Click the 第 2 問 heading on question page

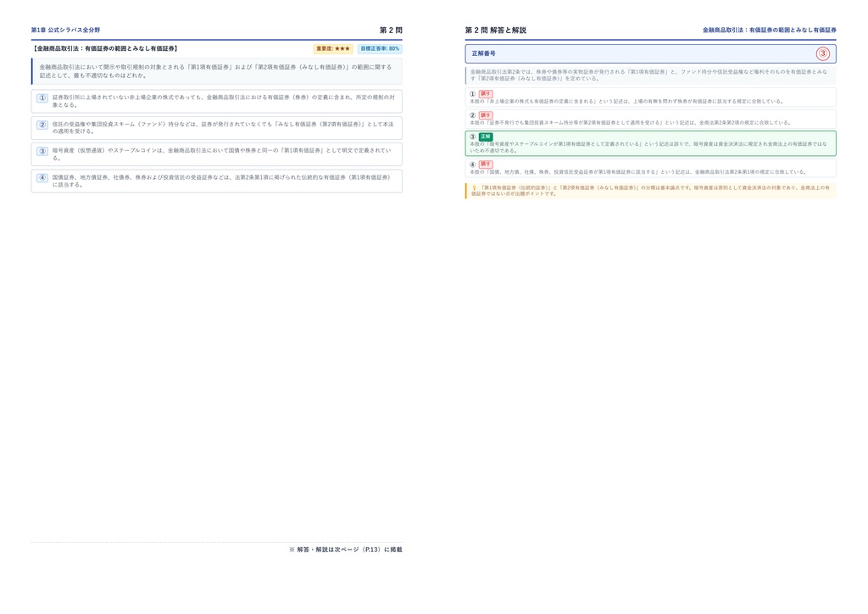[x=391, y=30]
